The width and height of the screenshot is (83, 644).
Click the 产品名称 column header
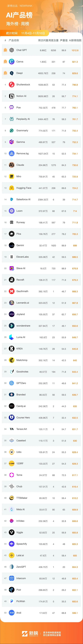pyautogui.click(x=14, y=40)
